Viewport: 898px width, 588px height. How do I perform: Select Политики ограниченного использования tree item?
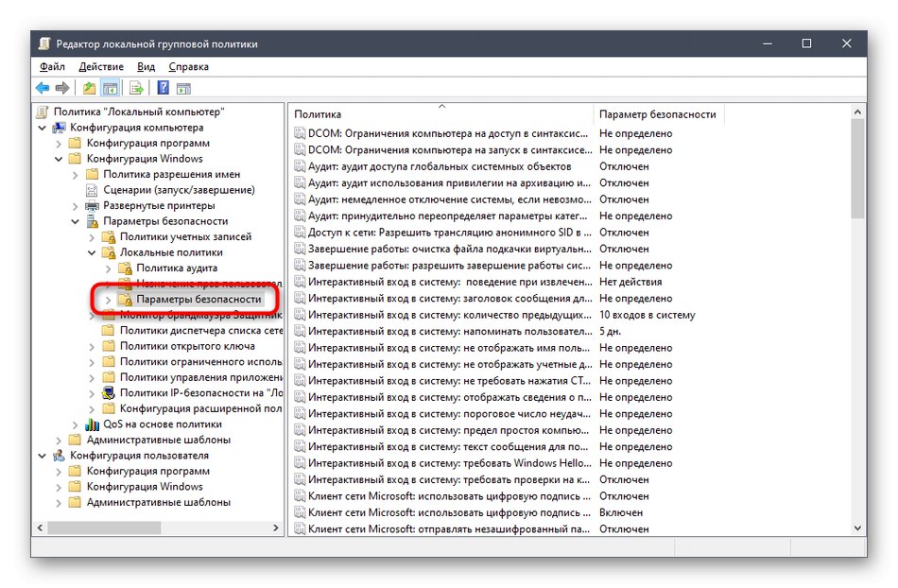[201, 362]
